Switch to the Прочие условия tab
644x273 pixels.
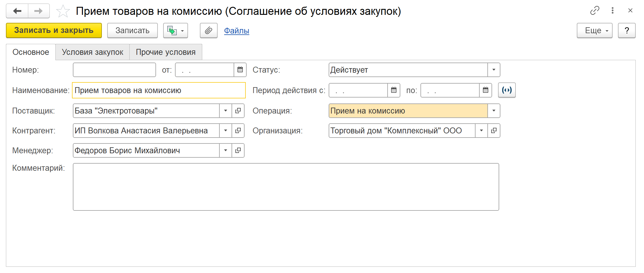(166, 52)
